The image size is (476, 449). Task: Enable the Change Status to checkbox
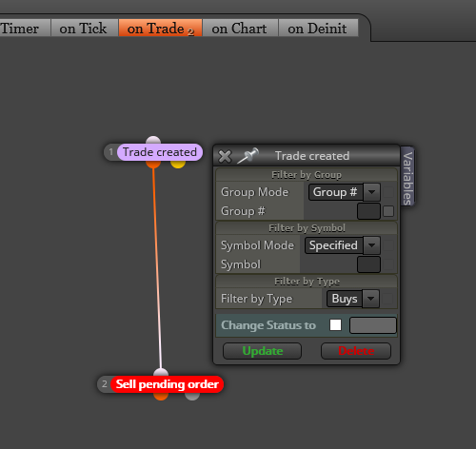335,325
